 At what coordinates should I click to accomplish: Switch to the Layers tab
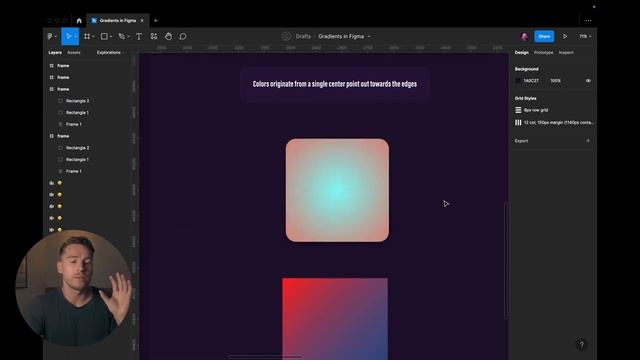click(55, 53)
